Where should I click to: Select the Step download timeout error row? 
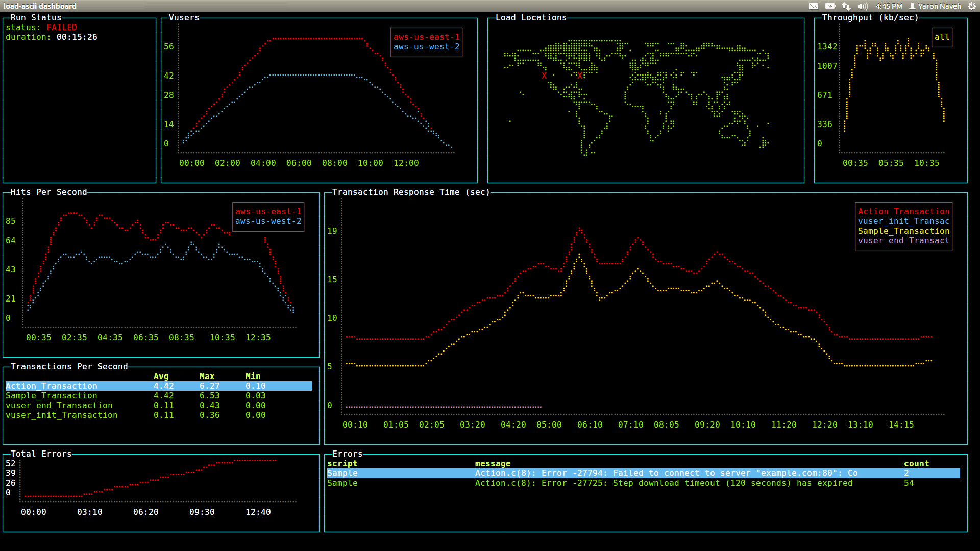[x=643, y=483]
